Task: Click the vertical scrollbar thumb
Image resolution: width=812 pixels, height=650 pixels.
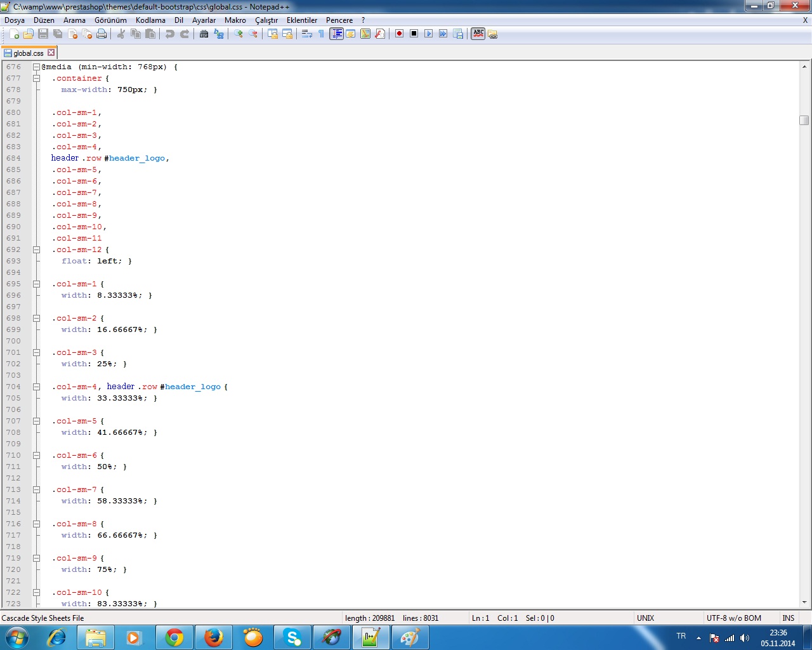Action: (x=804, y=120)
